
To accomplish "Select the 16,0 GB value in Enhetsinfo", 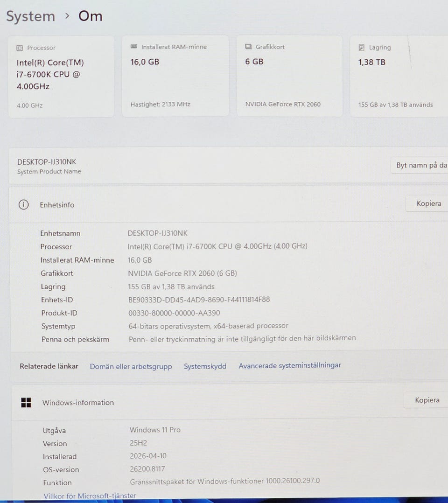I will point(140,260).
